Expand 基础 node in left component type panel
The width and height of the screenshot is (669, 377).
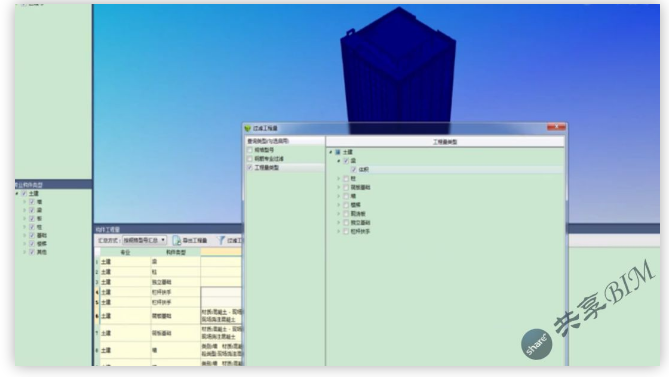click(x=25, y=235)
